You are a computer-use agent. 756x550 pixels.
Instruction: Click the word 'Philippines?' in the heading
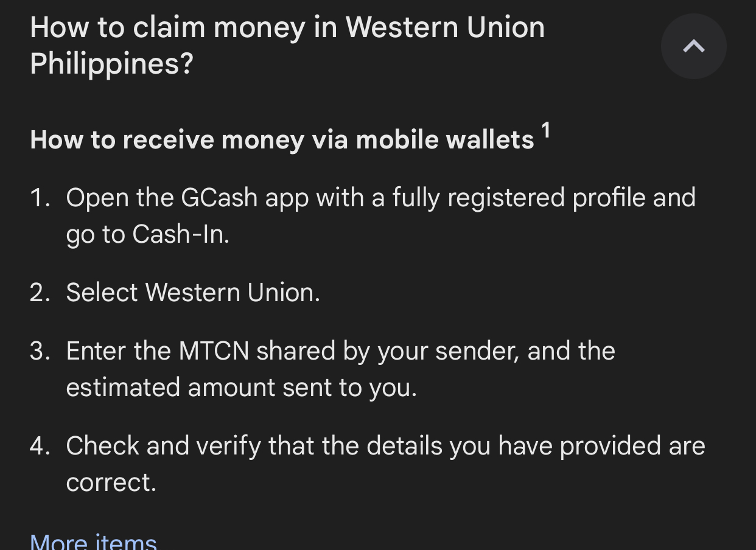click(x=111, y=63)
